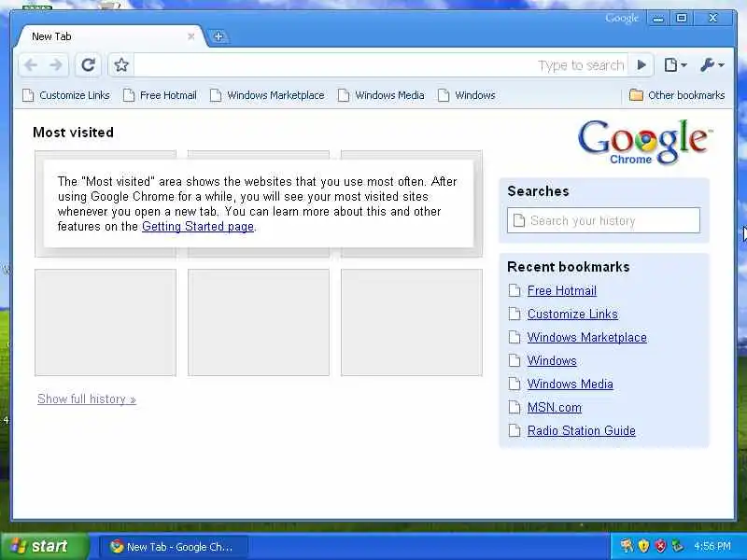Open Windows Marketplace in the bookmarks bar
This screenshot has height=560, width=747.
point(267,95)
